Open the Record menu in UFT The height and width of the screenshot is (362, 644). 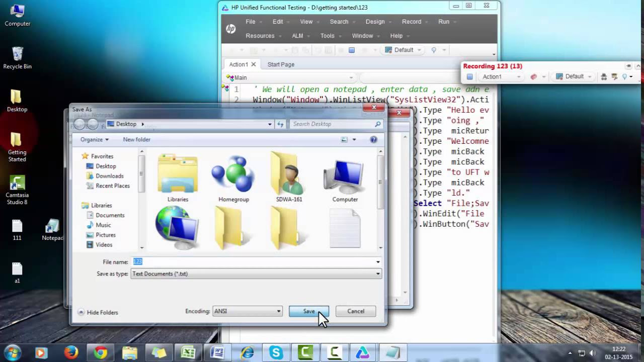coord(412,22)
